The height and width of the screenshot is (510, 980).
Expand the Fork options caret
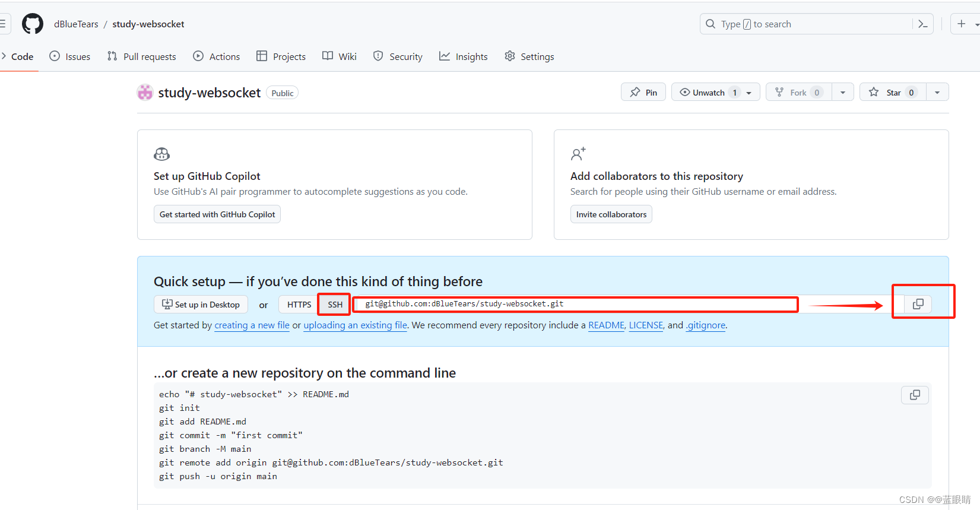click(x=843, y=92)
